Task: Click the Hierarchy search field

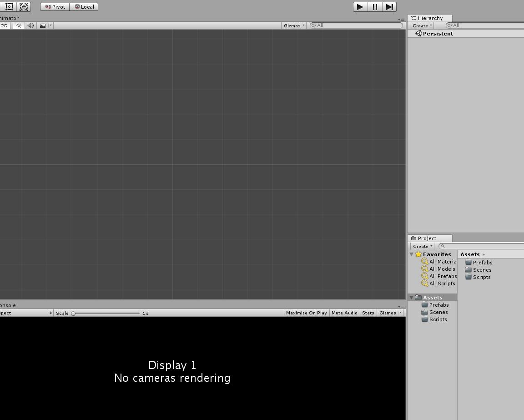Action: tap(485, 25)
